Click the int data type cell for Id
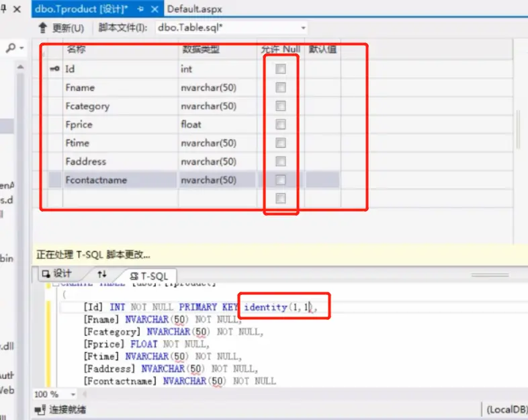This screenshot has height=420, width=528. [x=218, y=69]
